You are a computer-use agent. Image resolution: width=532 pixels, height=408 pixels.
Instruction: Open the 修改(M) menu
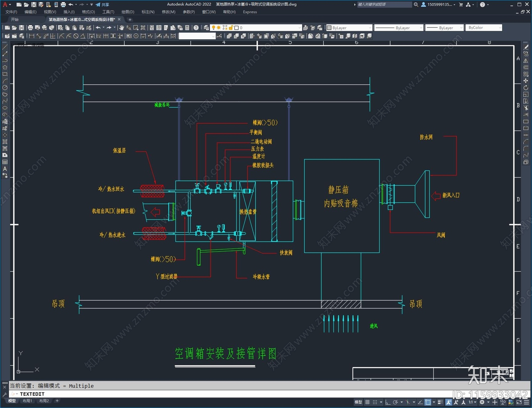(169, 12)
